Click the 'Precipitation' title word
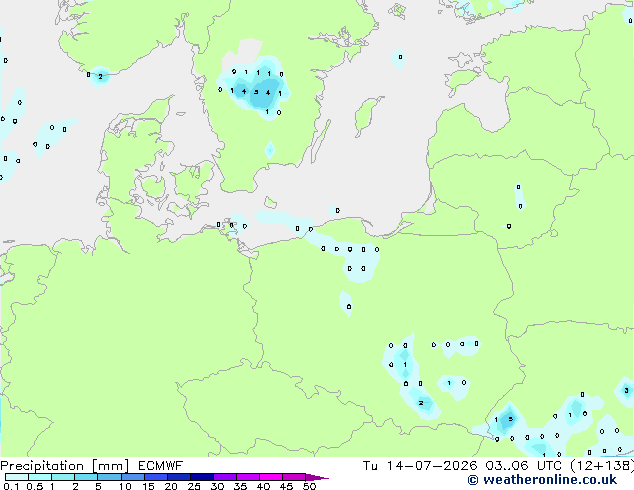This screenshot has height=490, width=634. [x=42, y=466]
